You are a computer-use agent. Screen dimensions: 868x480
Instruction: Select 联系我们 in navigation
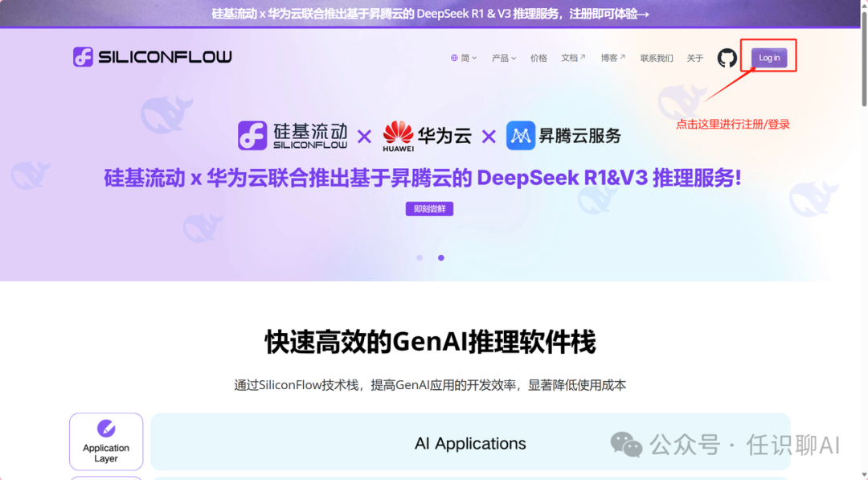pos(657,58)
